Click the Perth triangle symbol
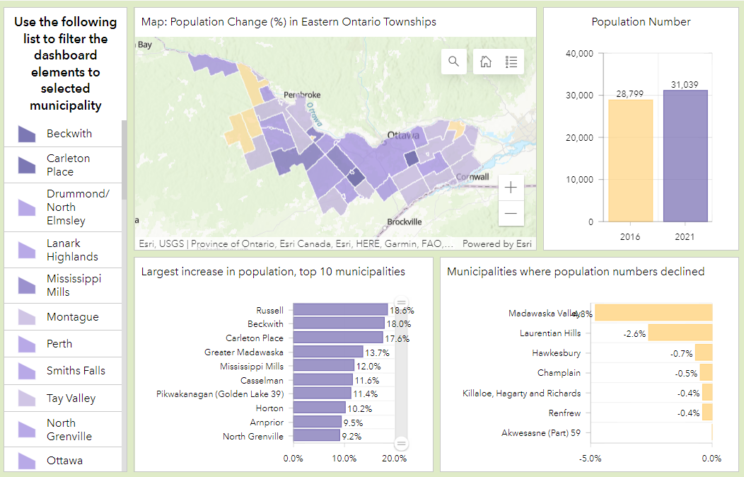Screen dimensions: 744x477 (x=27, y=344)
